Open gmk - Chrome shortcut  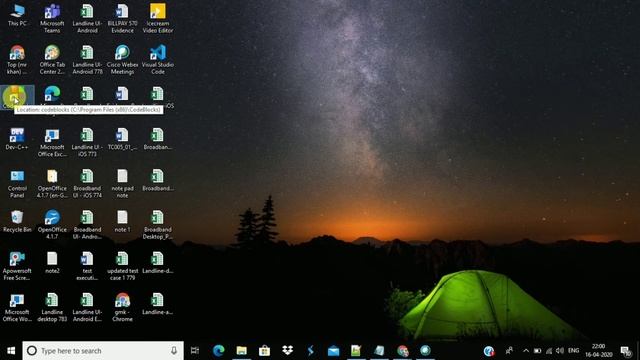point(122,307)
